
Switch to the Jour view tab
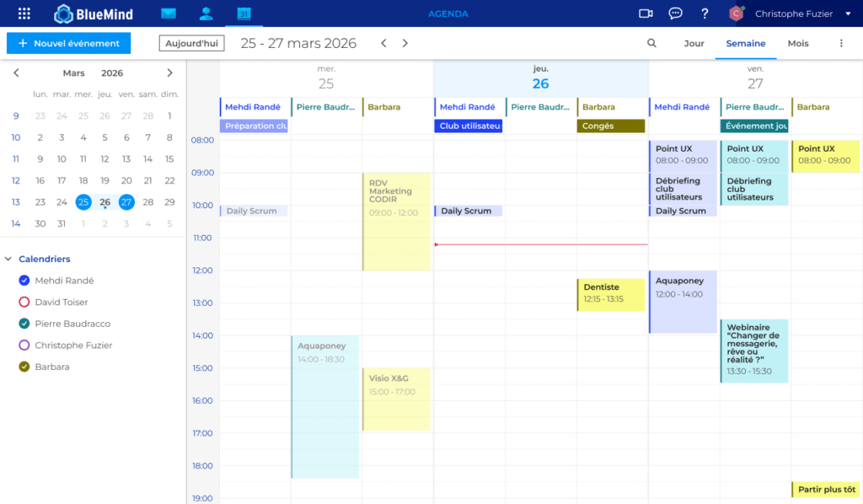[694, 43]
